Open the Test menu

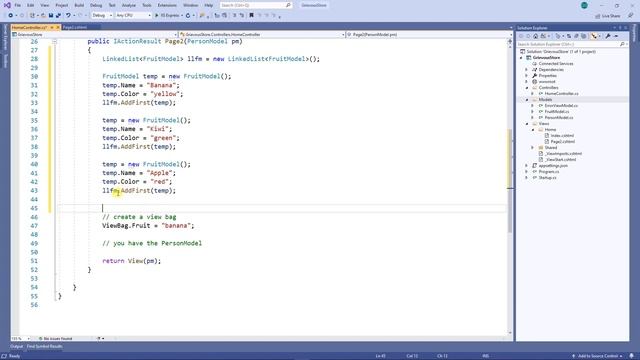[x=112, y=5]
